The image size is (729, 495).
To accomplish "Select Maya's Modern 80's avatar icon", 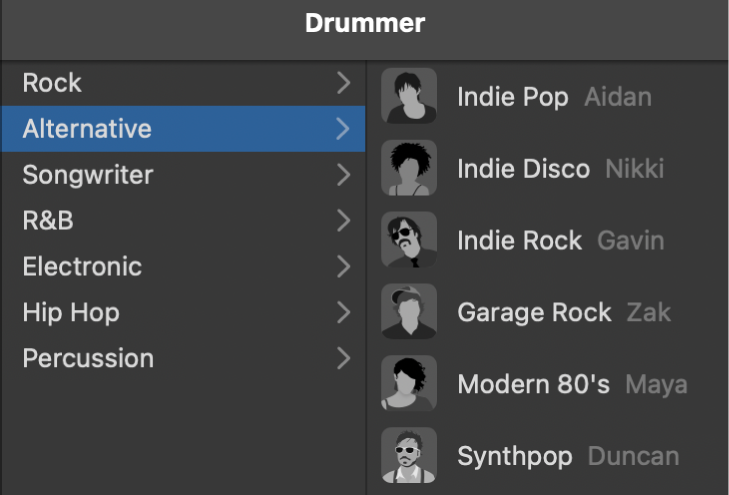I will [x=409, y=384].
